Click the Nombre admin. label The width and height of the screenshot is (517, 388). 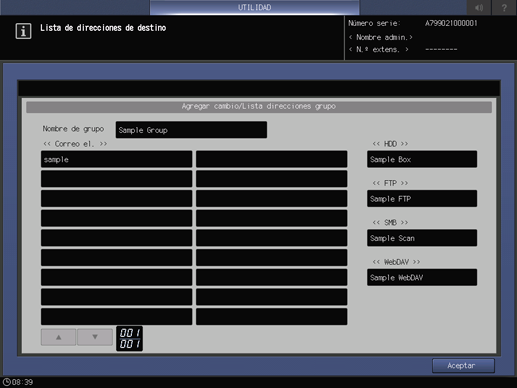coord(381,37)
